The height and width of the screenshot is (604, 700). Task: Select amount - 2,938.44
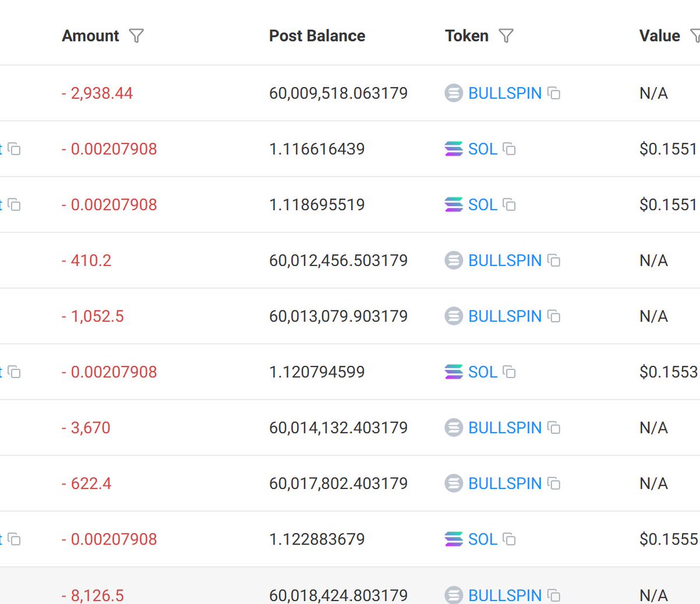pyautogui.click(x=97, y=93)
